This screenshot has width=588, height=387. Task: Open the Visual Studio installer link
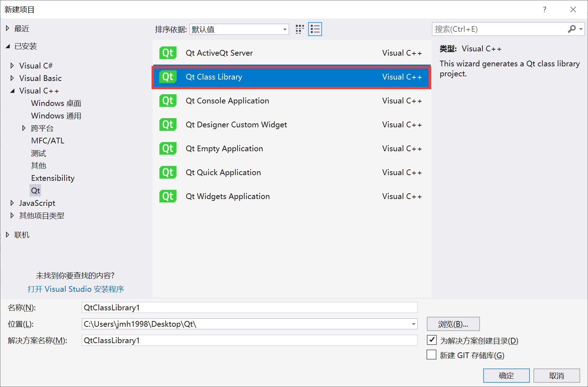point(76,289)
